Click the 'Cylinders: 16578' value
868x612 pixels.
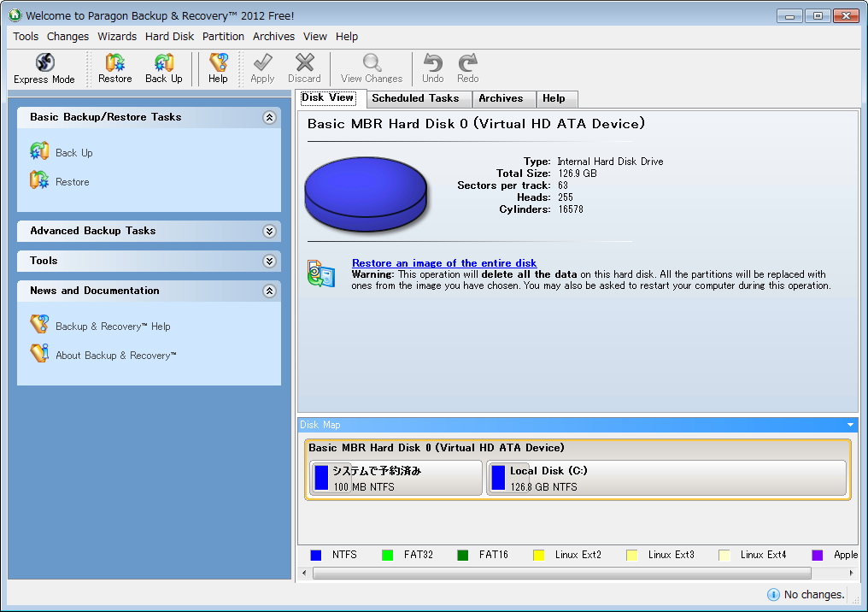pyautogui.click(x=571, y=209)
